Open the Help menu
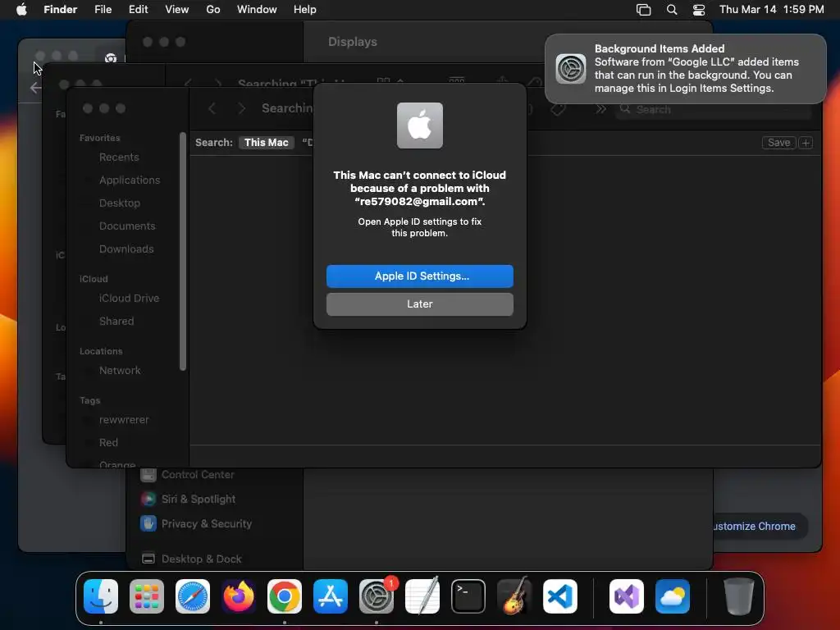The width and height of the screenshot is (840, 630). pyautogui.click(x=305, y=9)
